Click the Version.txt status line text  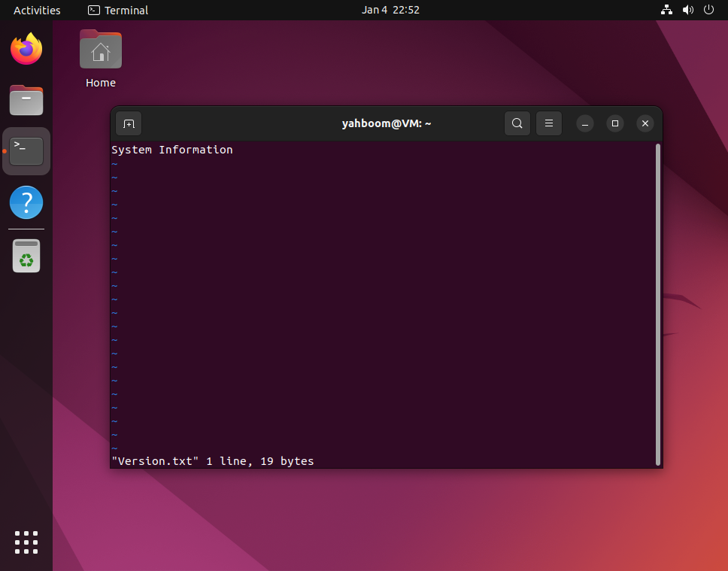pos(213,461)
